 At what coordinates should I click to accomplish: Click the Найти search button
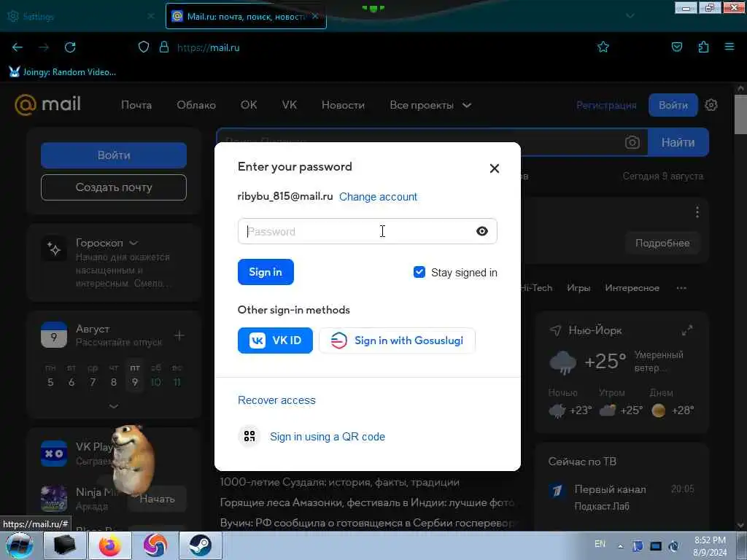(678, 142)
